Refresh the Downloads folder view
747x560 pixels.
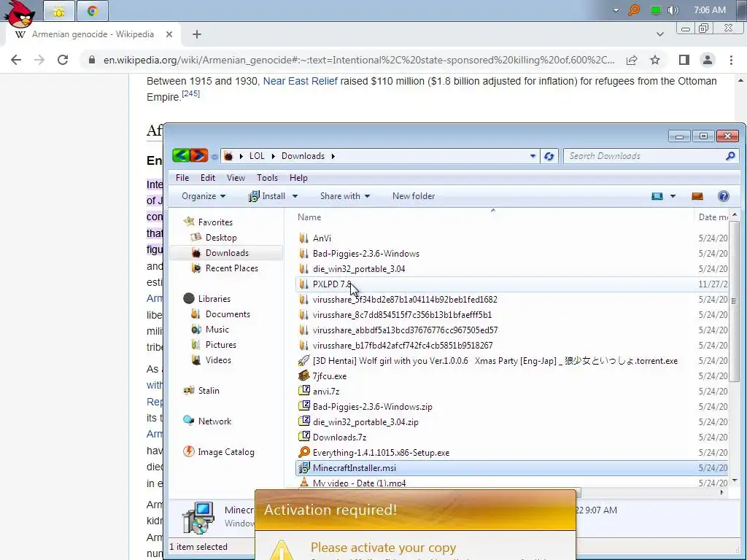549,156
